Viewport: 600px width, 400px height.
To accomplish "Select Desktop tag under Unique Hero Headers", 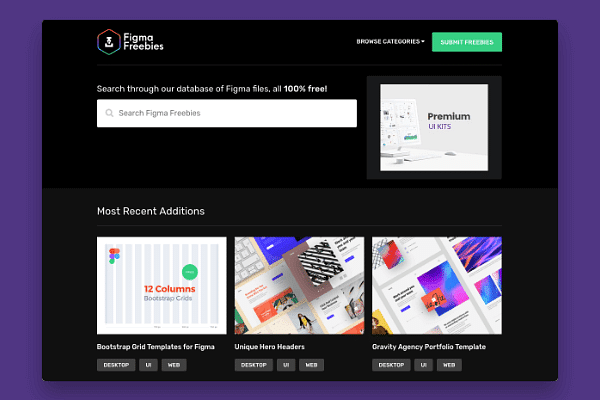I will coord(254,365).
